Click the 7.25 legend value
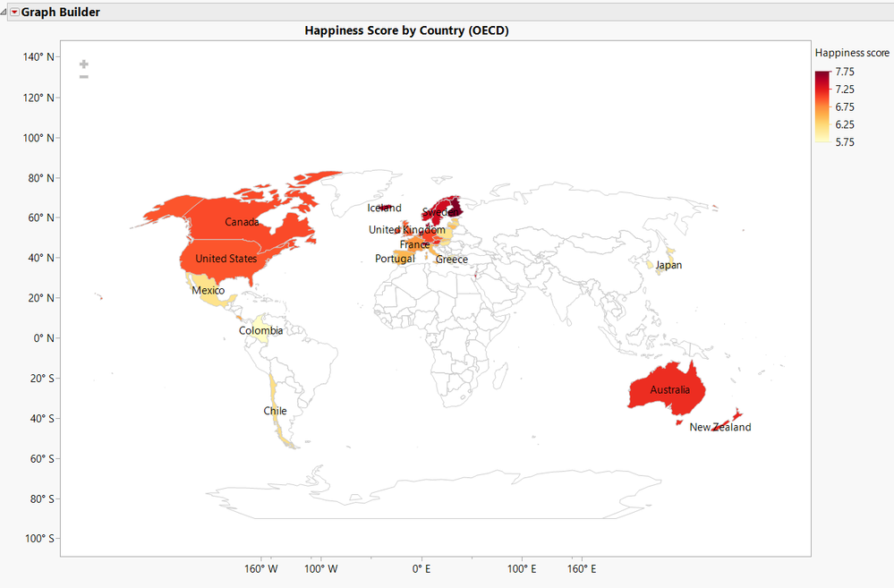 pyautogui.click(x=845, y=89)
